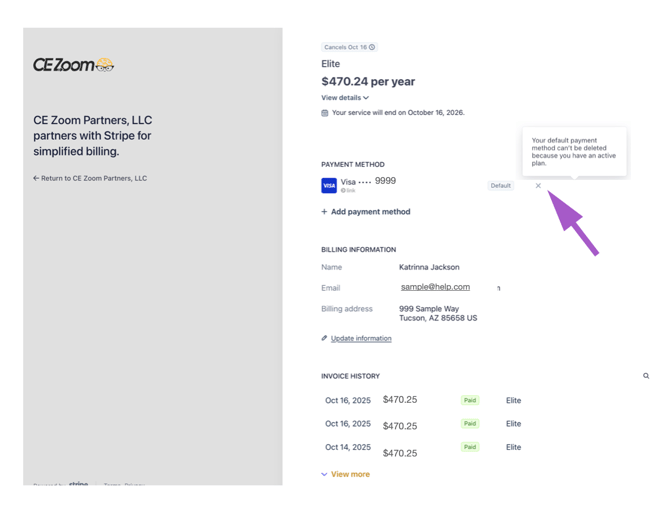Click the X delete icon beside Default
Image resolution: width=670 pixels, height=508 pixels.
coord(538,185)
